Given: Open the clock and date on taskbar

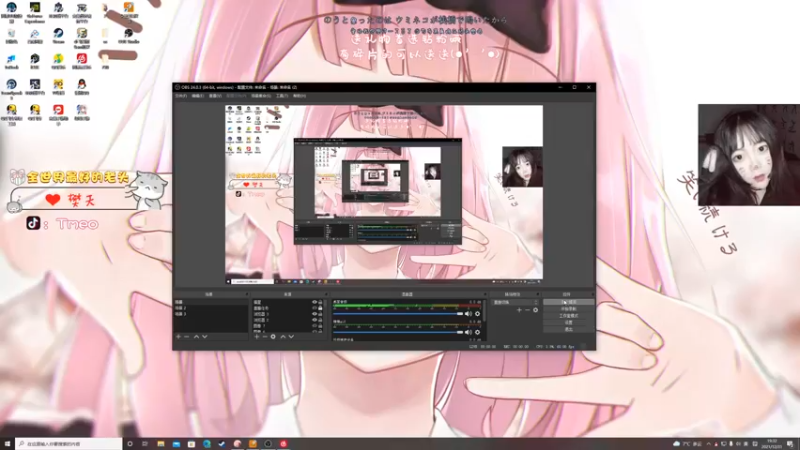Looking at the screenshot, I should coord(772,444).
